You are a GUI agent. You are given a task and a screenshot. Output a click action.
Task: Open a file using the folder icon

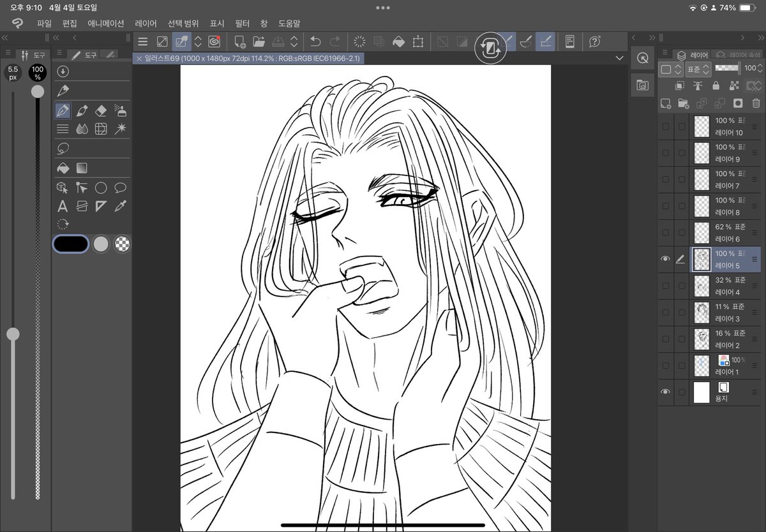pos(259,42)
